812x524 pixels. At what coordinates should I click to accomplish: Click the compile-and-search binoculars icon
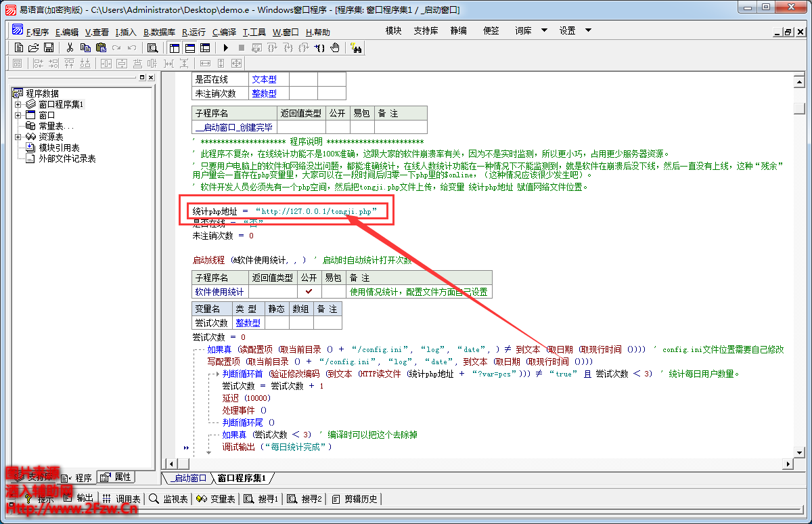[x=355, y=48]
